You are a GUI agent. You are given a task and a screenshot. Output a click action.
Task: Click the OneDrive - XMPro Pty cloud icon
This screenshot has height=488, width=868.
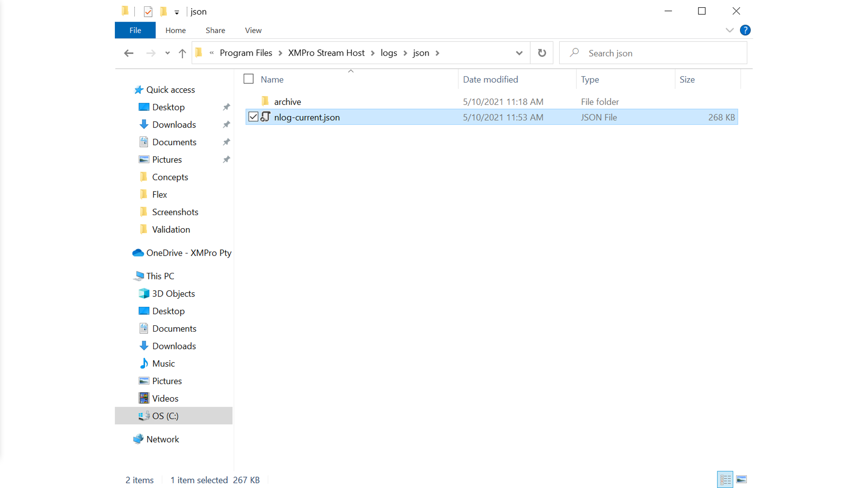tap(138, 253)
